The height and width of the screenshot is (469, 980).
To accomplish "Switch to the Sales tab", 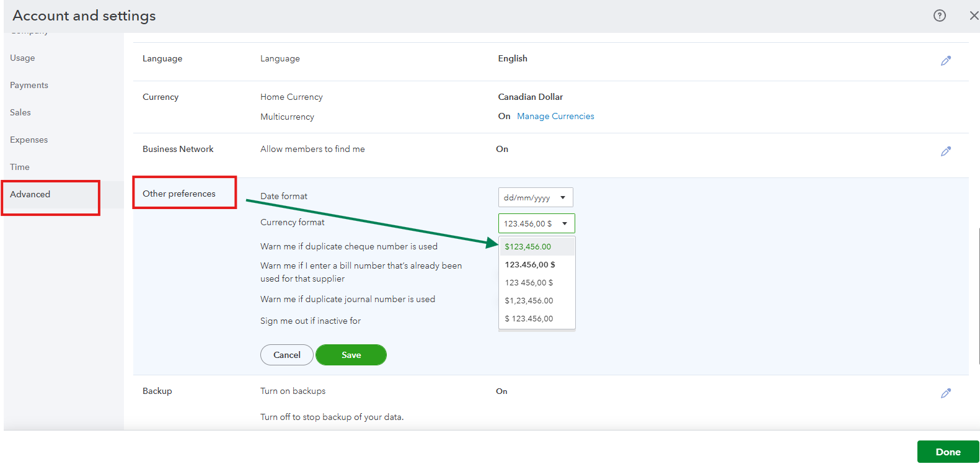I will [x=20, y=112].
